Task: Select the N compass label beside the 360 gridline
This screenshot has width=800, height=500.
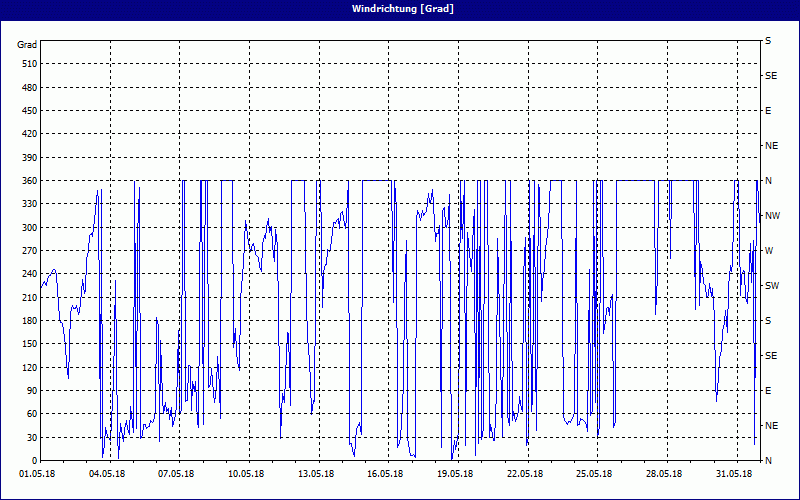Action: pos(768,181)
